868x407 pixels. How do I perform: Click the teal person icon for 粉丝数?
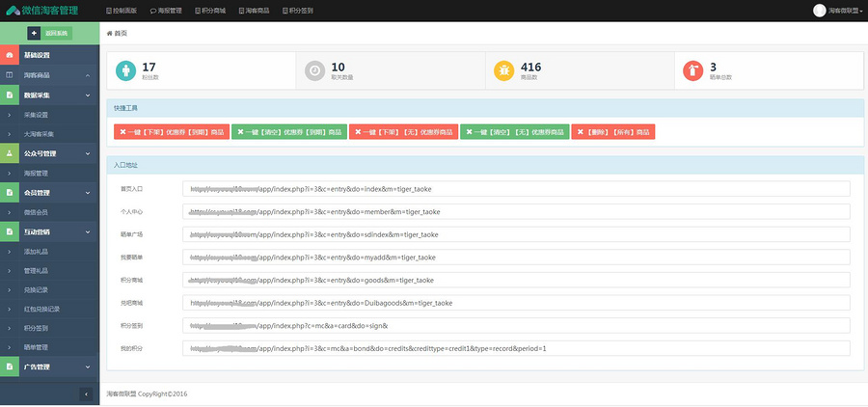[x=125, y=70]
